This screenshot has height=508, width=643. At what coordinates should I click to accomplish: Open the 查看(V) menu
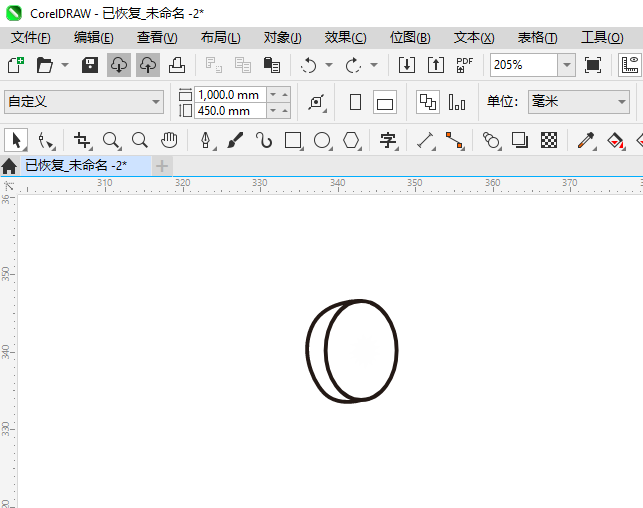[157, 38]
